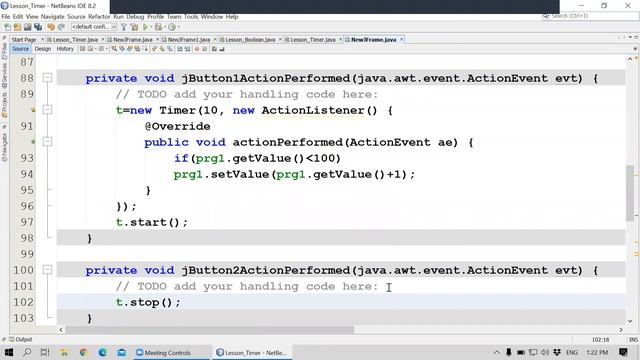This screenshot has width=640, height=360.
Task: Show hidden system tray icons
Action: (x=496, y=352)
